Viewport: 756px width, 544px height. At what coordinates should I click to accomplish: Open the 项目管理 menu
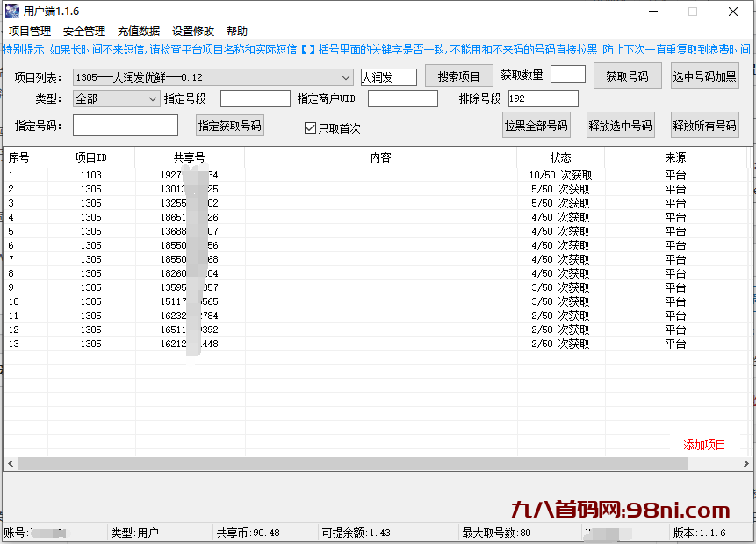tap(29, 30)
